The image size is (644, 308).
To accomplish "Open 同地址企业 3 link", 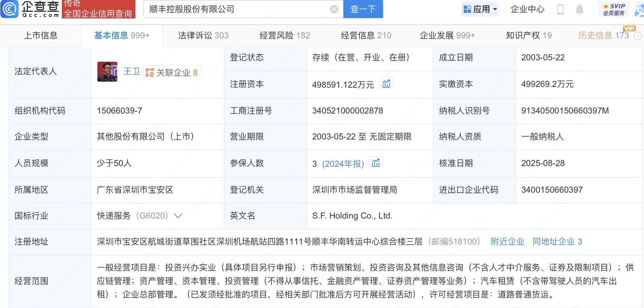I will pyautogui.click(x=557, y=242).
